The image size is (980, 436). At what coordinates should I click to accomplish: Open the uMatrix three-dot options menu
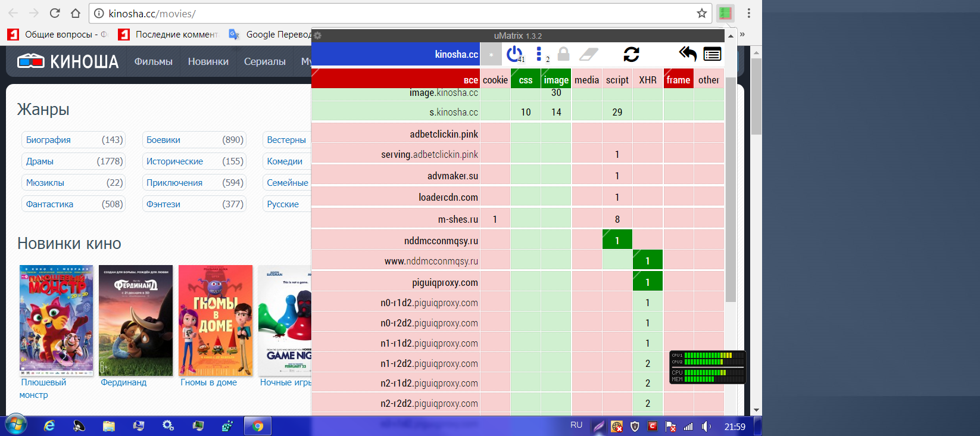click(x=539, y=54)
